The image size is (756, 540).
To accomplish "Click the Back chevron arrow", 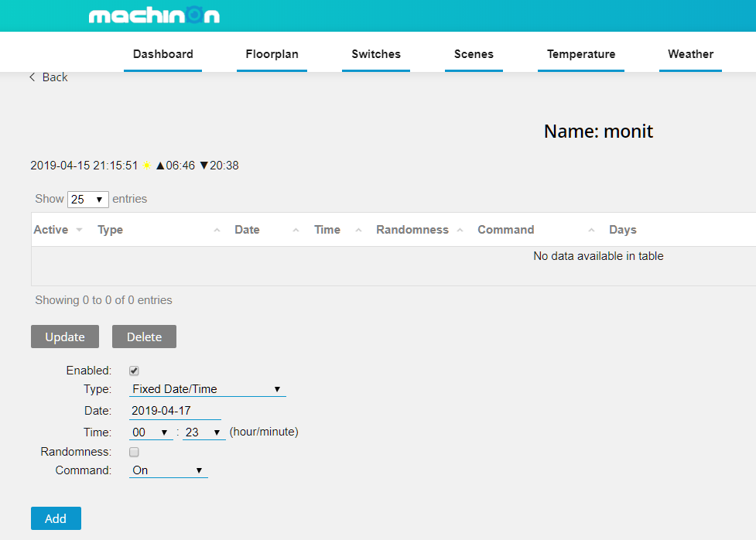I will click(x=32, y=77).
